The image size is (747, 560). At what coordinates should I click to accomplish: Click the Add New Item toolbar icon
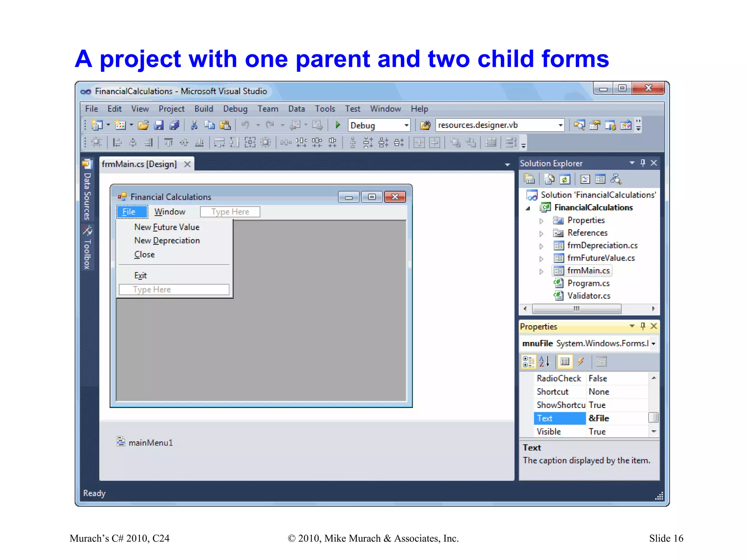120,125
